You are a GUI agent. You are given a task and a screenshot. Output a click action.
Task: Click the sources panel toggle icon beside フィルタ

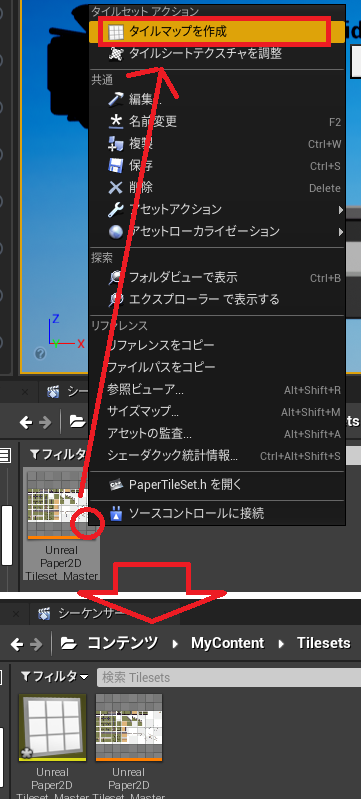point(5,455)
